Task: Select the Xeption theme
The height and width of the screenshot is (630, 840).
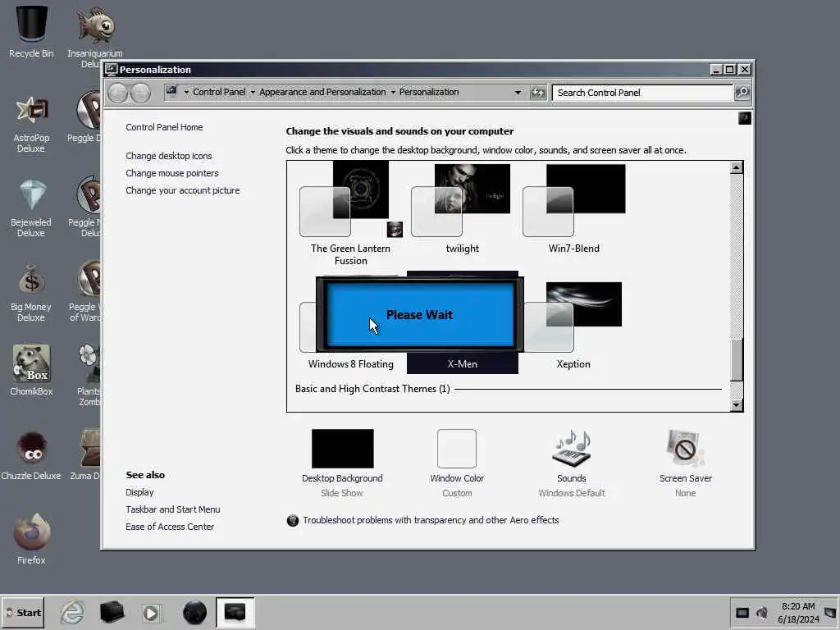Action: (573, 326)
